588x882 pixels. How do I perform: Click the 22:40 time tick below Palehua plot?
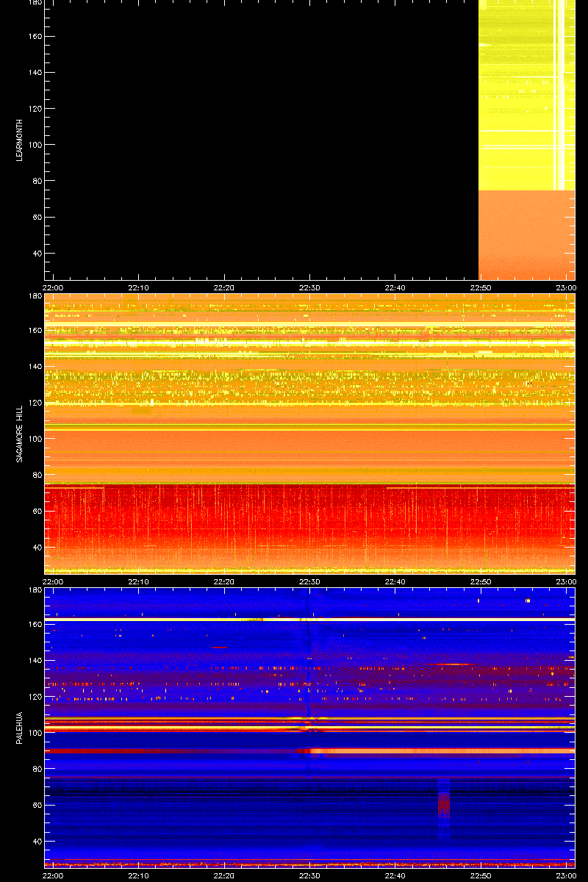pyautogui.click(x=395, y=875)
